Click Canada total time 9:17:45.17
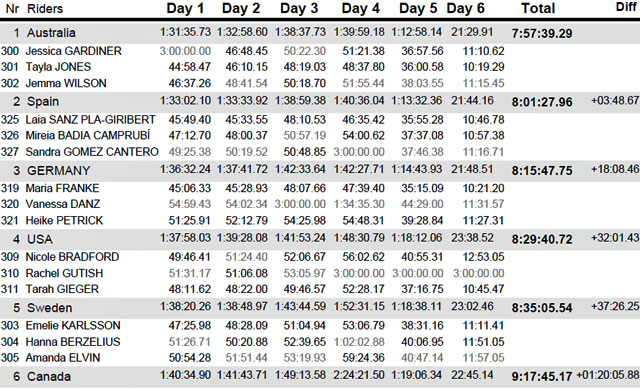Viewport: 640px width, 389px height. (542, 376)
